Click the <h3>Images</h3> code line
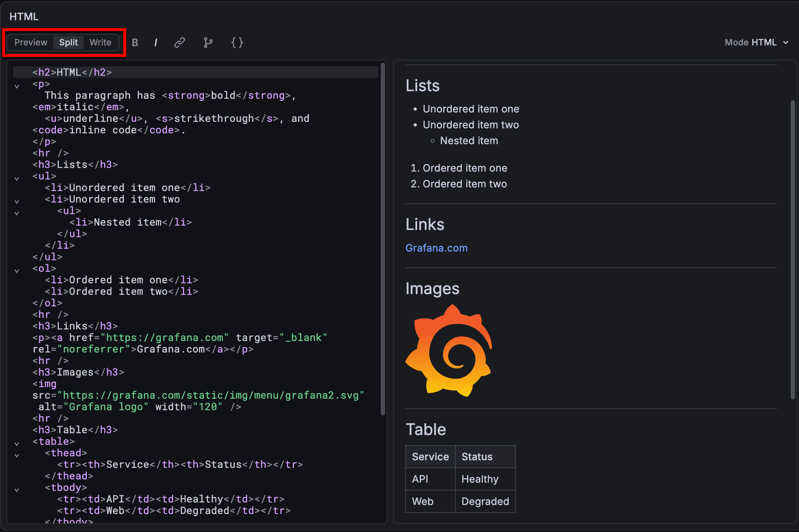Image resolution: width=799 pixels, height=532 pixels. click(78, 372)
